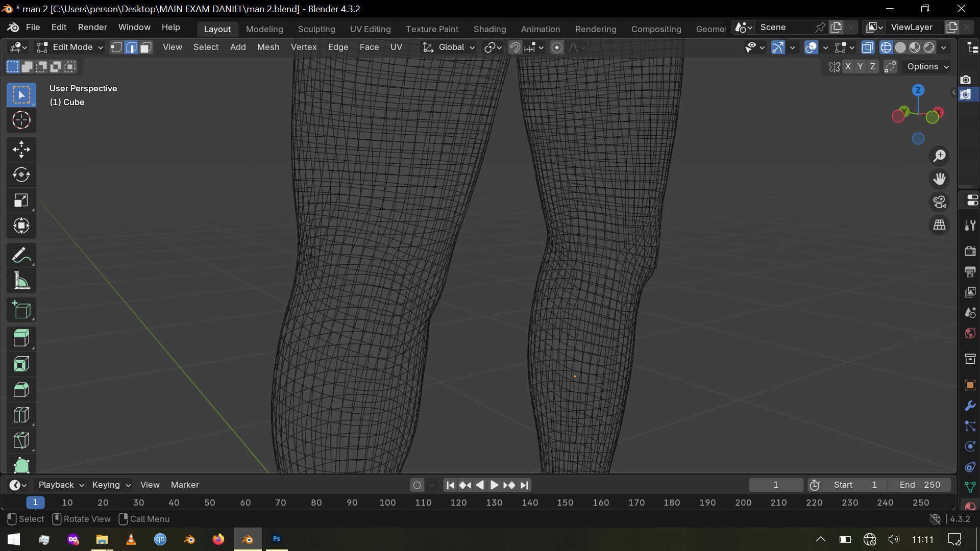Toggle X-ray view
980x551 pixels.
click(867, 47)
